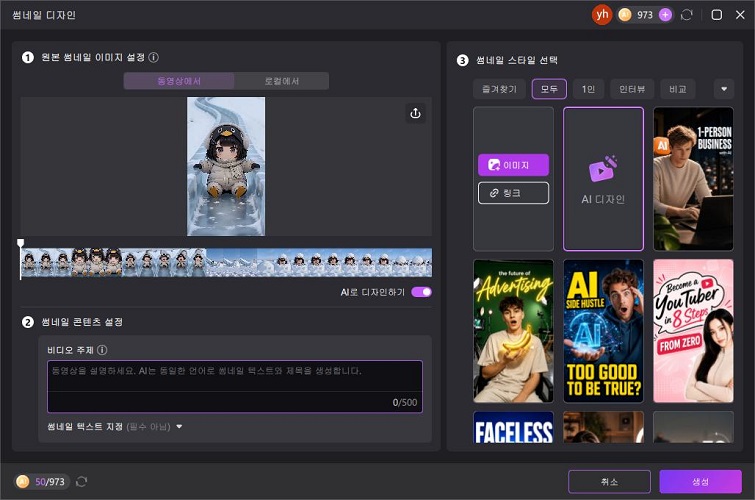The image size is (755, 500).
Task: Click the 973 credit balance
Action: coord(645,15)
